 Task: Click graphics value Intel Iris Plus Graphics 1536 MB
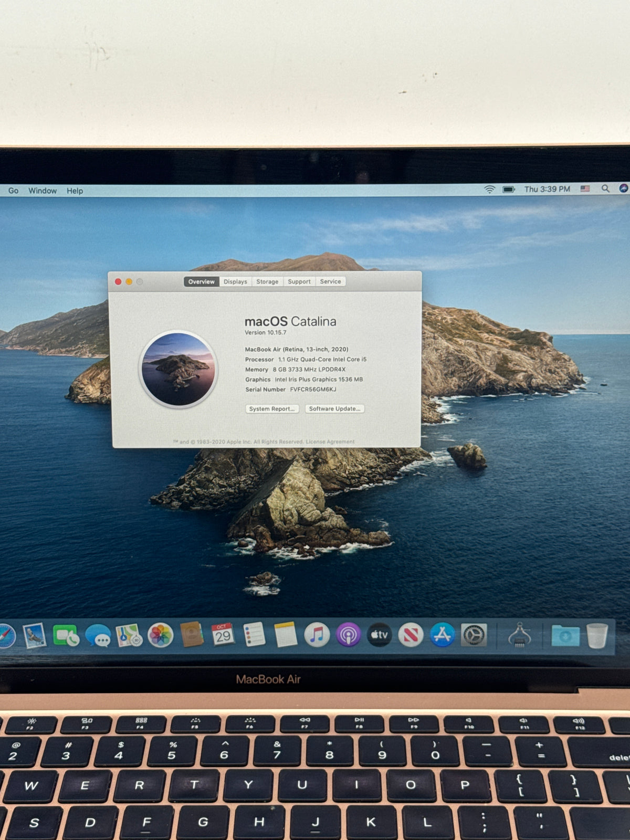coord(319,379)
